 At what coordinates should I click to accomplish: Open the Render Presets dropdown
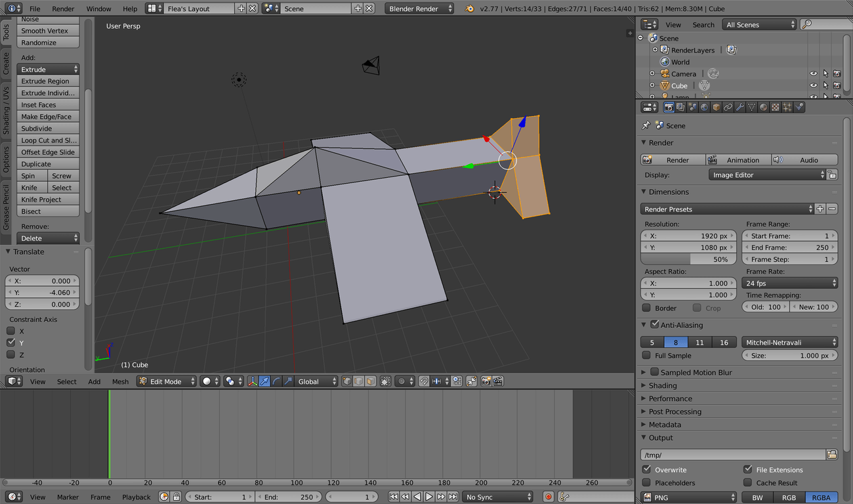point(727,209)
